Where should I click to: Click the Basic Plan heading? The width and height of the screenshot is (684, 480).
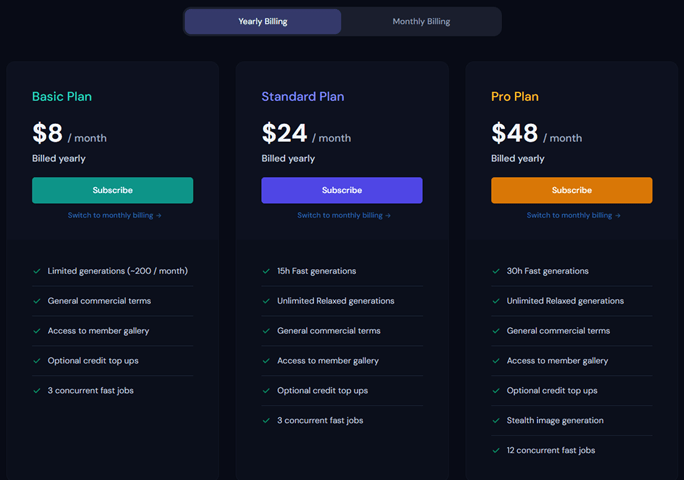pyautogui.click(x=62, y=96)
